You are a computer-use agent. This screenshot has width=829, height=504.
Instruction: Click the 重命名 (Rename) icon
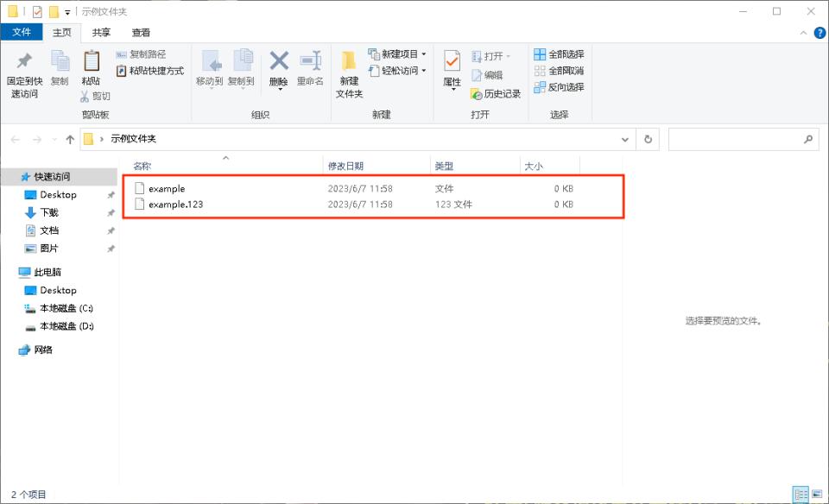[x=311, y=67]
